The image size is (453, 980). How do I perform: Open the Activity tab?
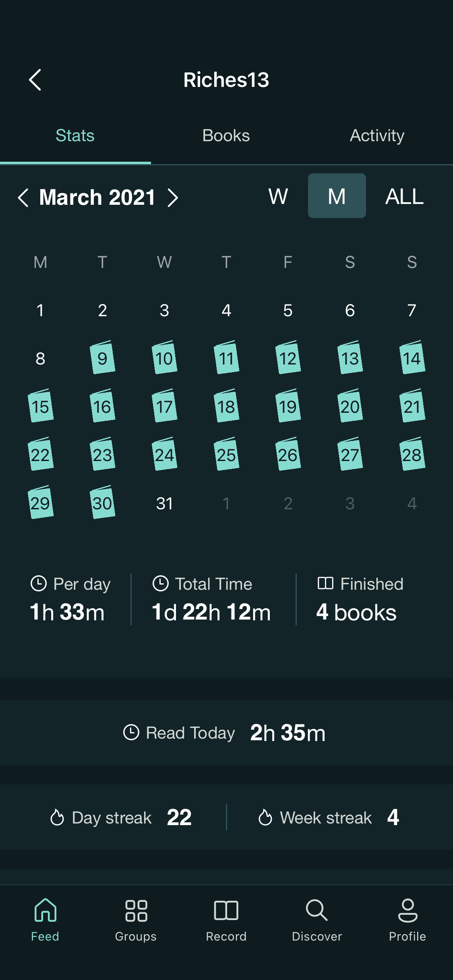click(377, 136)
